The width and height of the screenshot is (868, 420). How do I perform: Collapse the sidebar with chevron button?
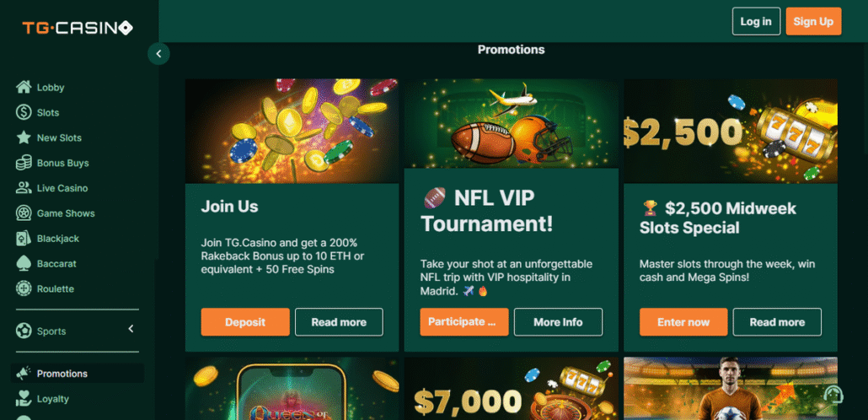click(159, 54)
